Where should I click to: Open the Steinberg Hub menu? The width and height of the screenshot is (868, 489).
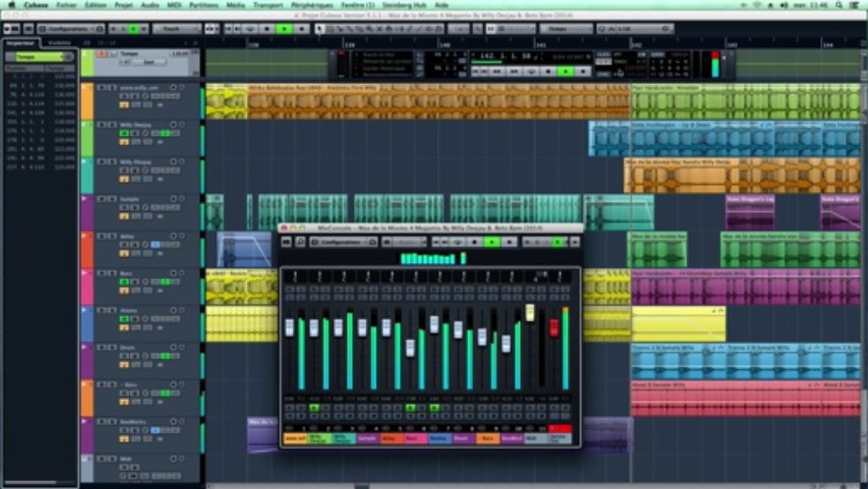coord(404,5)
